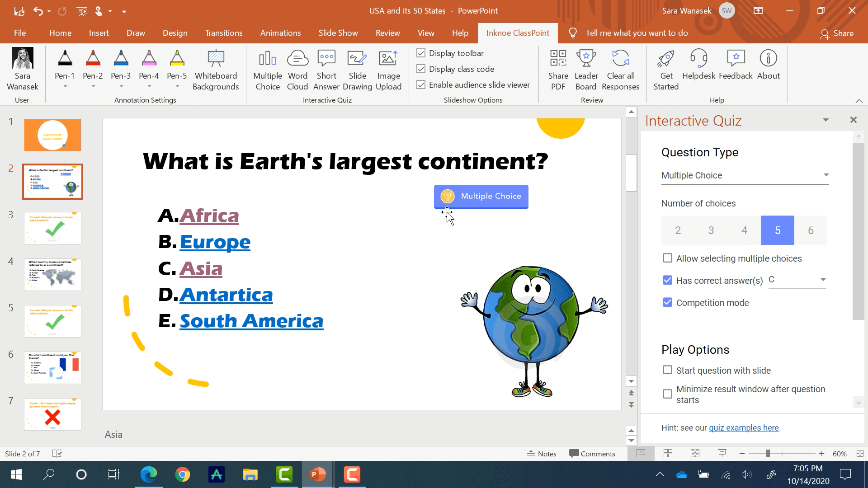Switch to the Slide Show tab

click(338, 33)
